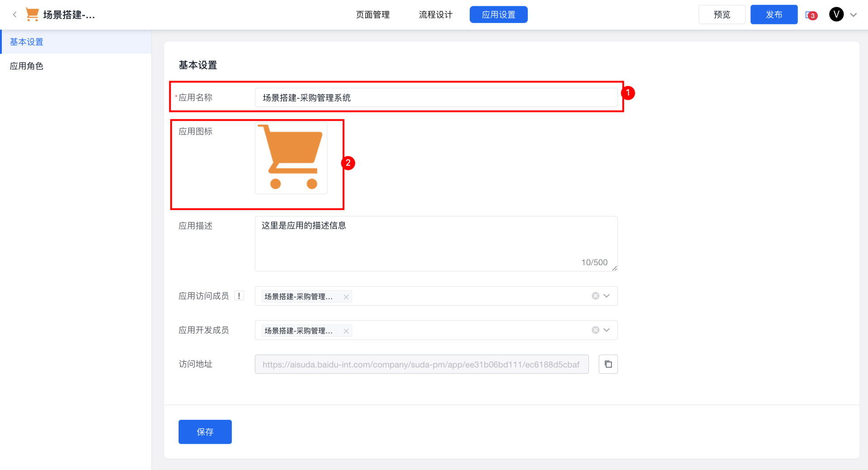Clear all selections in 应用开发成员 field
Viewport: 868px width, 470px height.
pyautogui.click(x=595, y=330)
